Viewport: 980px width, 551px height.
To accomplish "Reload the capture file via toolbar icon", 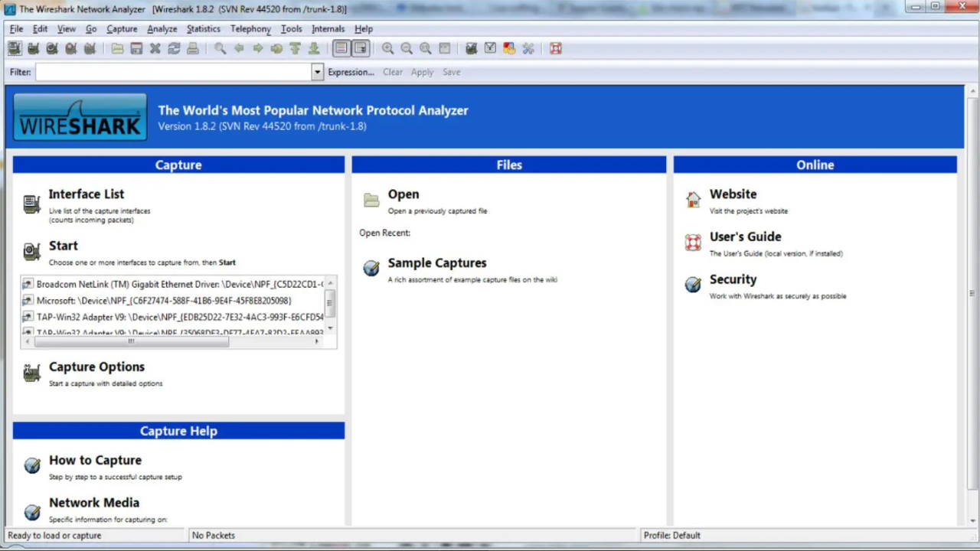I will tap(174, 48).
